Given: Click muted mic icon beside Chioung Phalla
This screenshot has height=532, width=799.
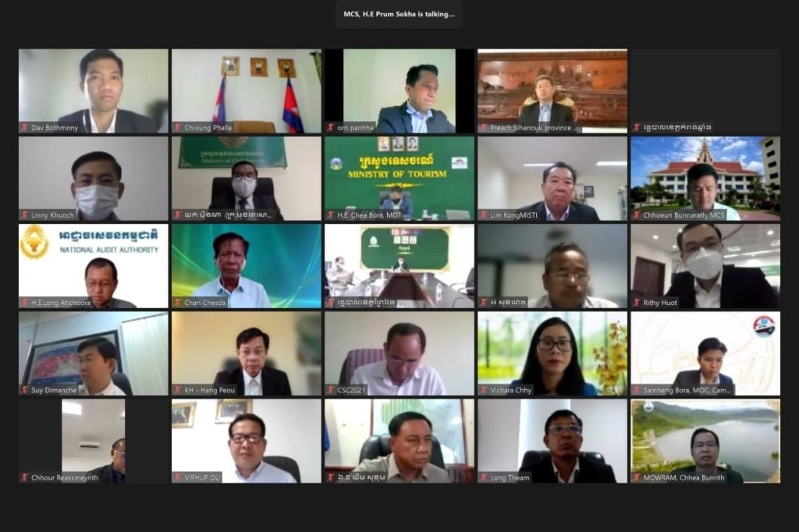Looking at the screenshot, I should [x=177, y=127].
